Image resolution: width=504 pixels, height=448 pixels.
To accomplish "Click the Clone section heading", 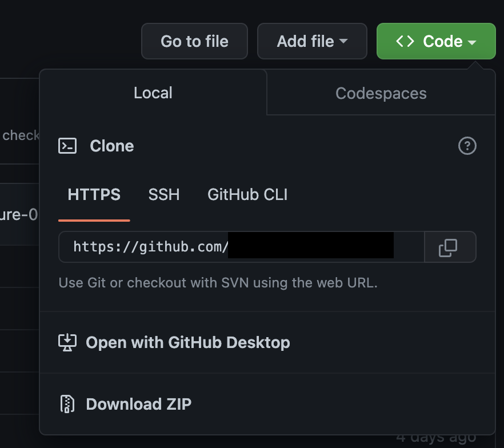I will pyautogui.click(x=112, y=146).
